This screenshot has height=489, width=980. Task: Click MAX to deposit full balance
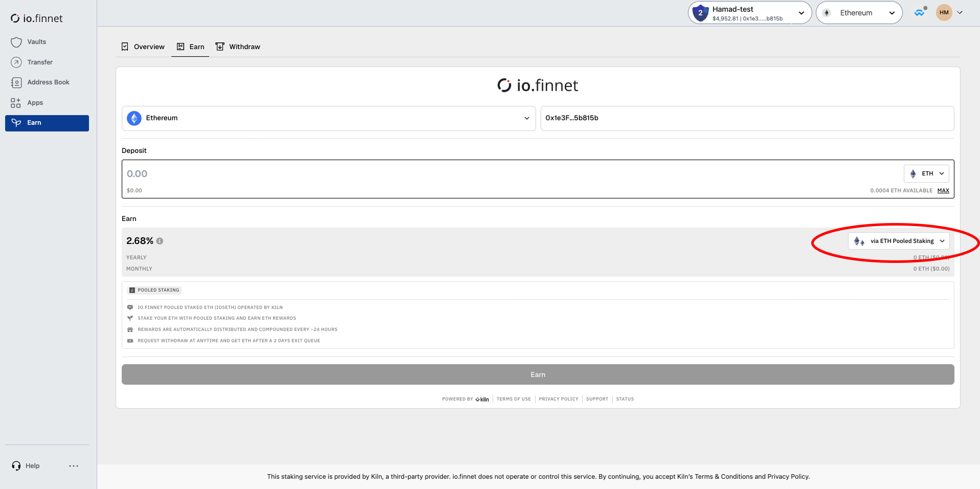pos(943,191)
